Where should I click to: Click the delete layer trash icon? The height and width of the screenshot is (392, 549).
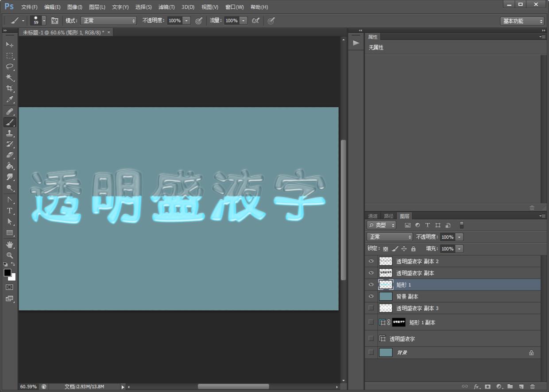click(x=532, y=386)
